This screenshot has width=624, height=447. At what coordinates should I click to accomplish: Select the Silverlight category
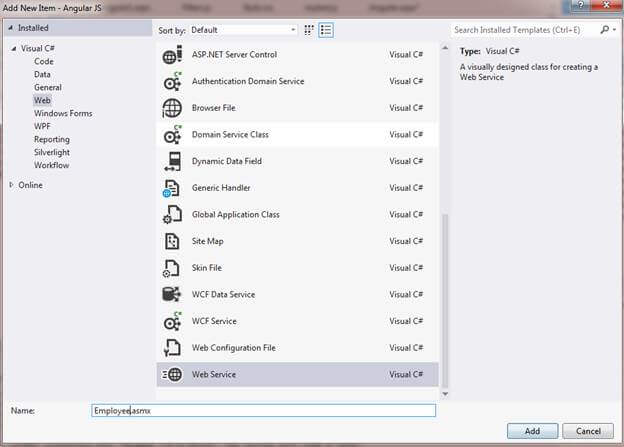[x=52, y=152]
